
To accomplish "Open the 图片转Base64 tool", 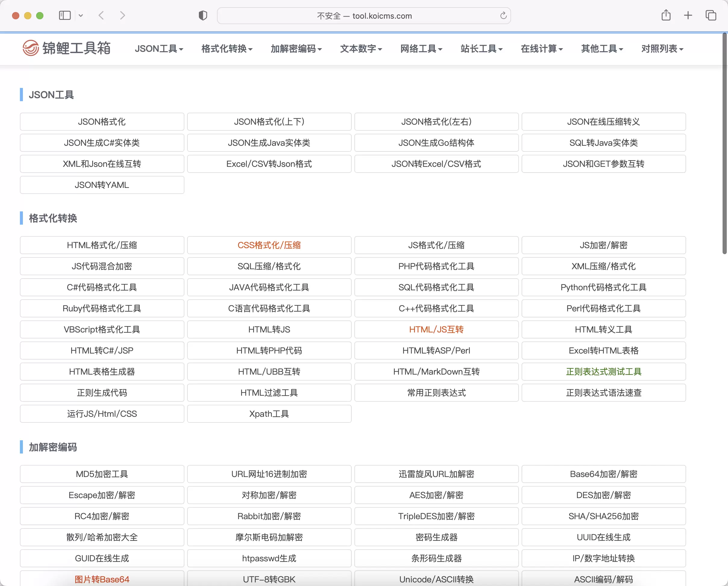I will [x=102, y=579].
